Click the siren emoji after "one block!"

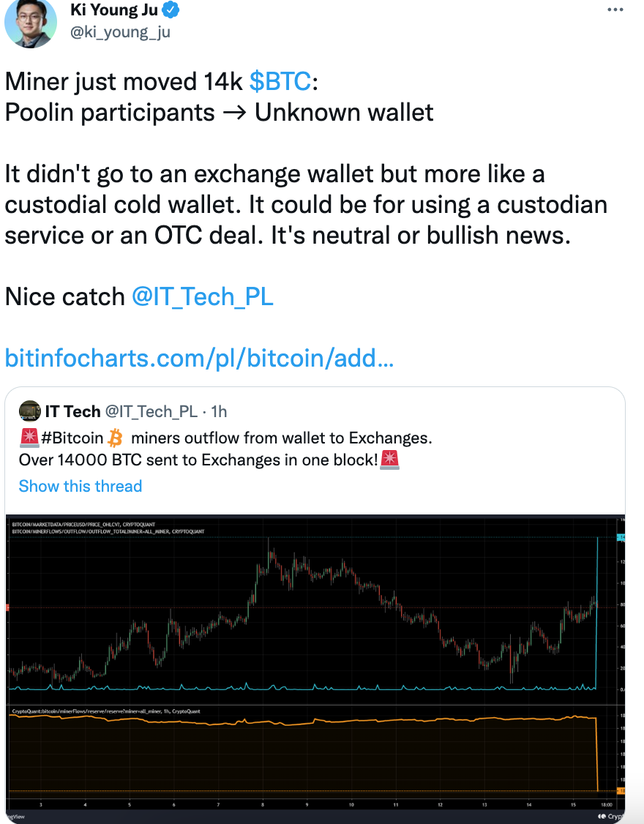389,460
